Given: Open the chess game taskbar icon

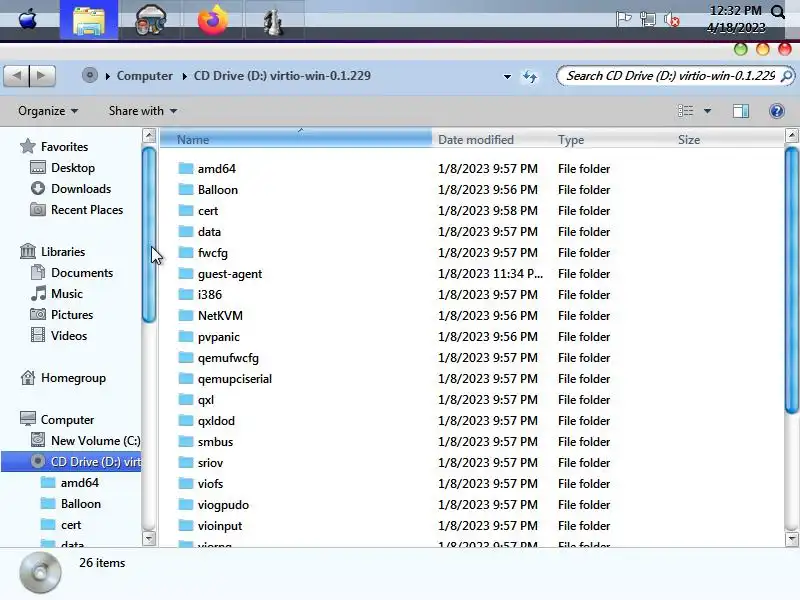Looking at the screenshot, I should click(x=274, y=21).
